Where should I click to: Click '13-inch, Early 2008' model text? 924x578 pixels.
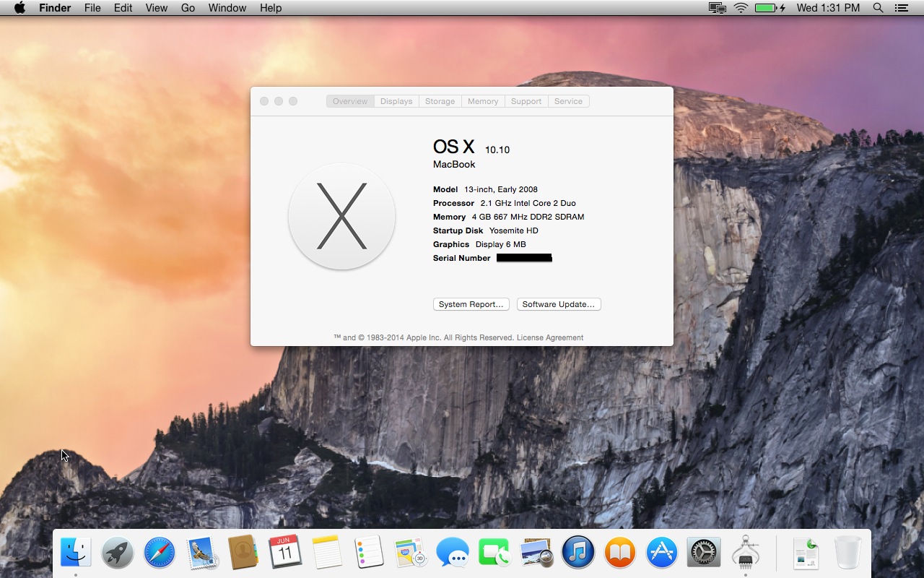501,189
